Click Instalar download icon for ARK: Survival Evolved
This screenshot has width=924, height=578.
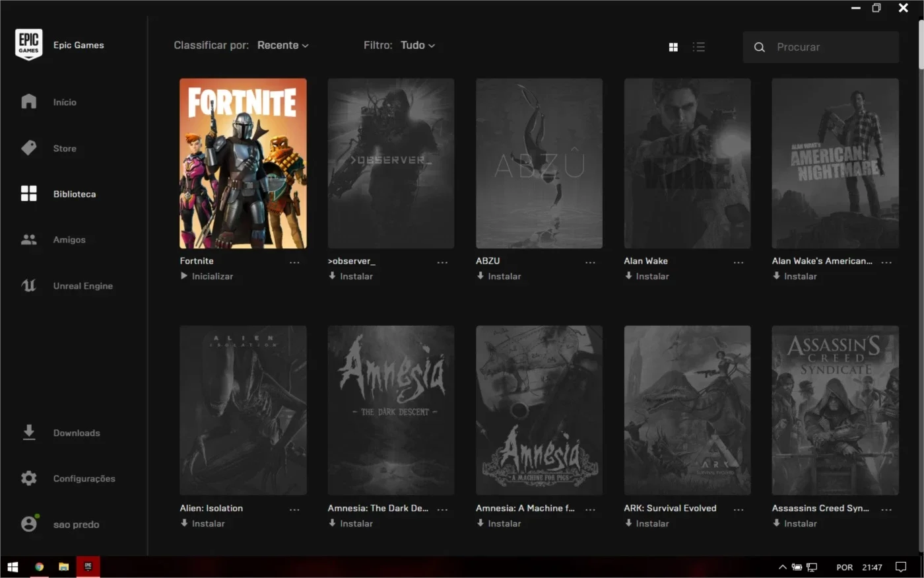(628, 523)
